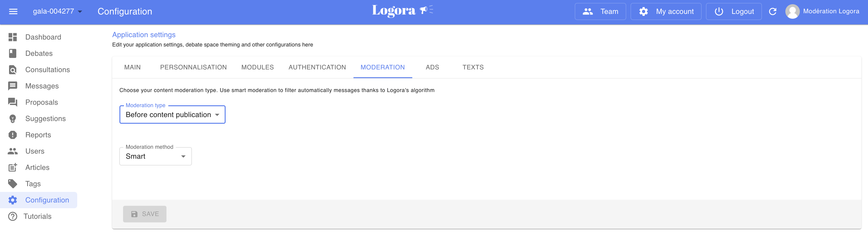Expand the gala-004277 application selector
This screenshot has width=868, height=242.
coord(57,11)
